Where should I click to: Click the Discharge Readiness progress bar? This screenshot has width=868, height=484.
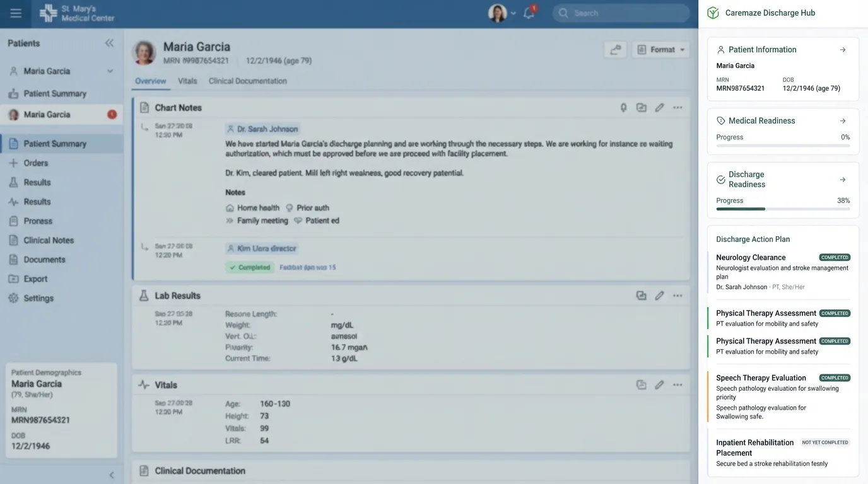click(782, 209)
